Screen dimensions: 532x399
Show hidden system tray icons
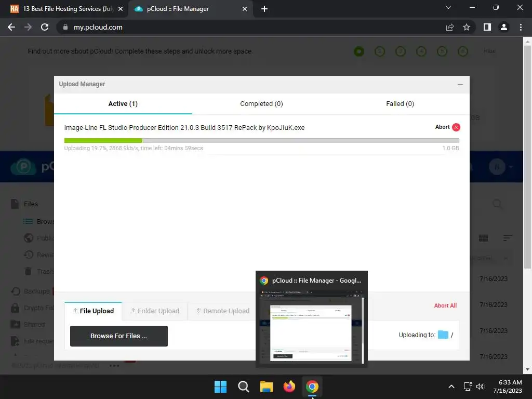451,387
